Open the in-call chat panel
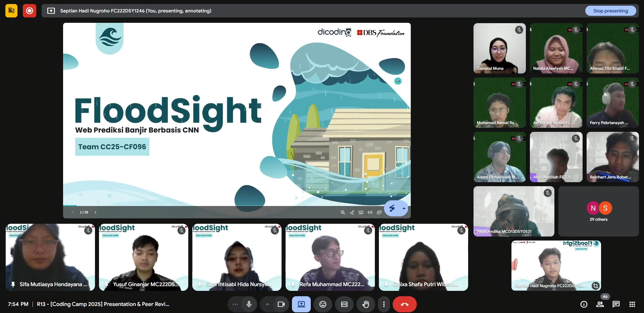 [616, 304]
